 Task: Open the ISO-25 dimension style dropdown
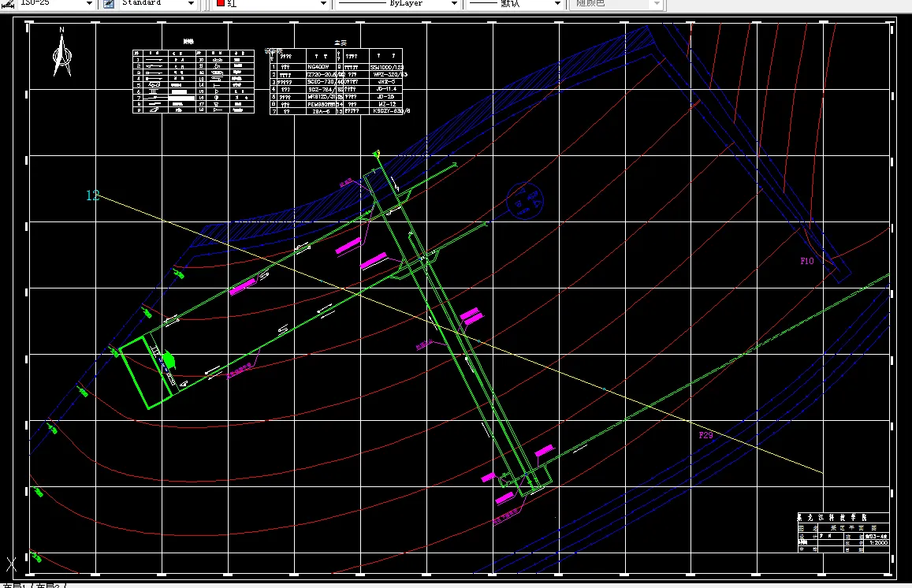tap(89, 3)
